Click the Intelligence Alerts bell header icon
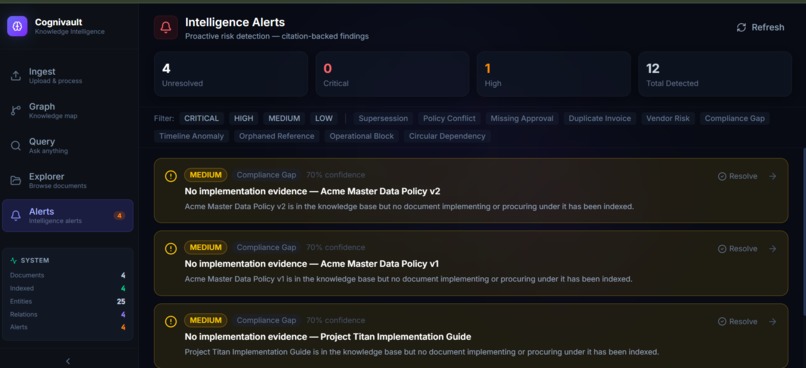The height and width of the screenshot is (368, 806). [166, 27]
